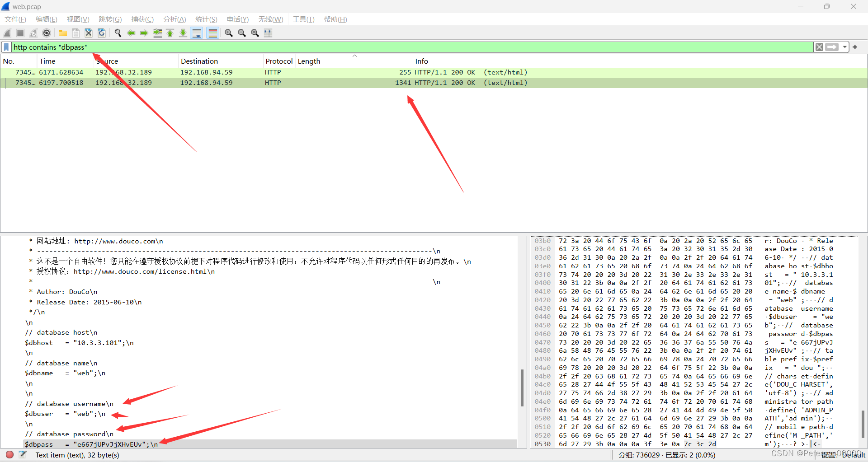The image size is (868, 462).
Task: Jump to the last packet
Action: (x=183, y=33)
